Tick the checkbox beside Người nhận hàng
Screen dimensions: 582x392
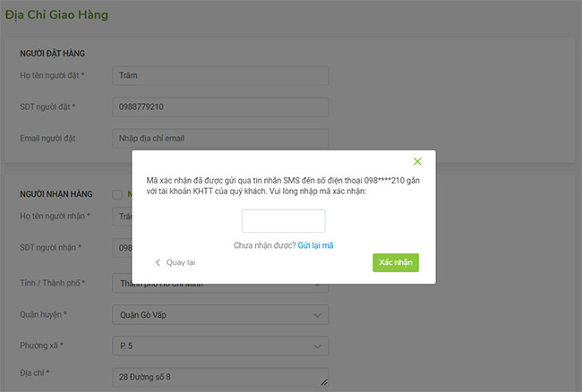(116, 194)
